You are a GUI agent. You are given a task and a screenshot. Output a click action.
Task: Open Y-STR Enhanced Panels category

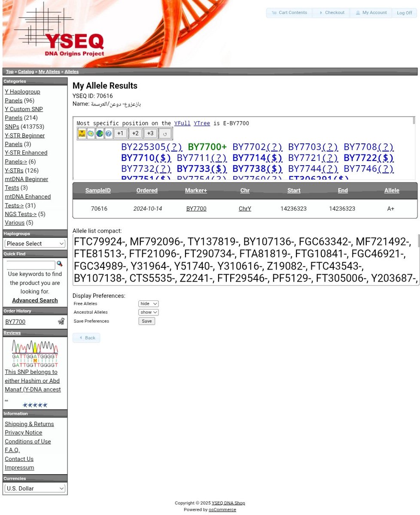pyautogui.click(x=26, y=157)
